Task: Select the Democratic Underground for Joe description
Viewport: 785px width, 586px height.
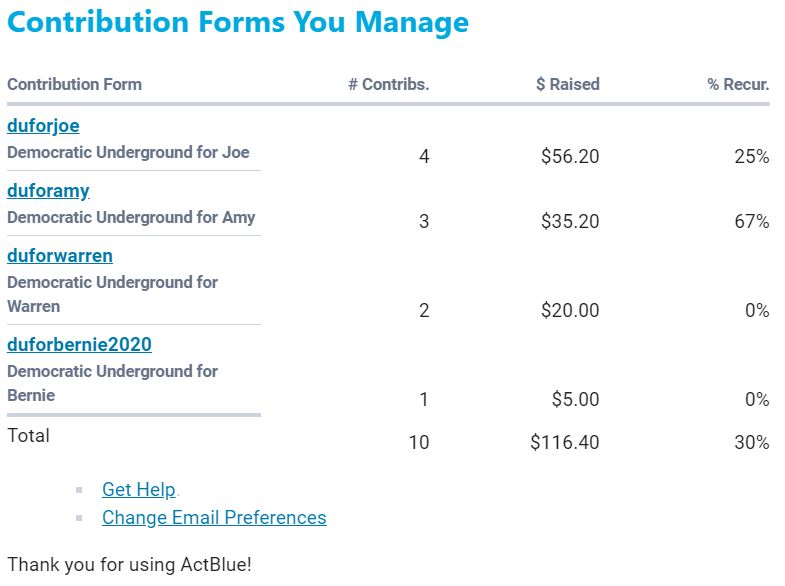Action: tap(128, 153)
